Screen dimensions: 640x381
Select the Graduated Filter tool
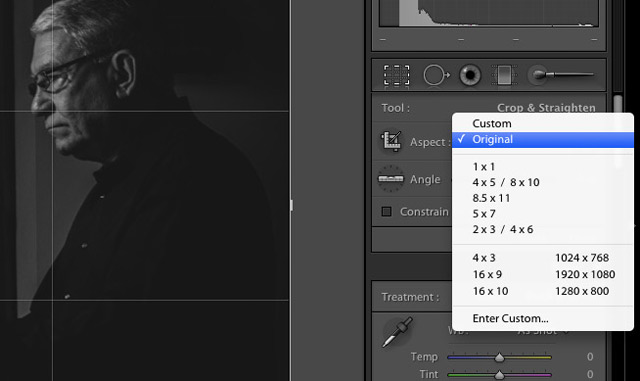[504, 75]
